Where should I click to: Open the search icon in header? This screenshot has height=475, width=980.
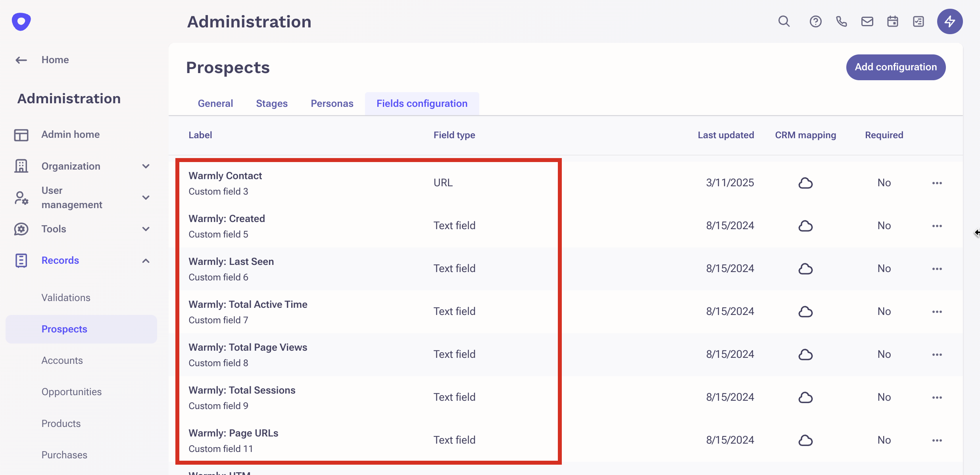[784, 21]
